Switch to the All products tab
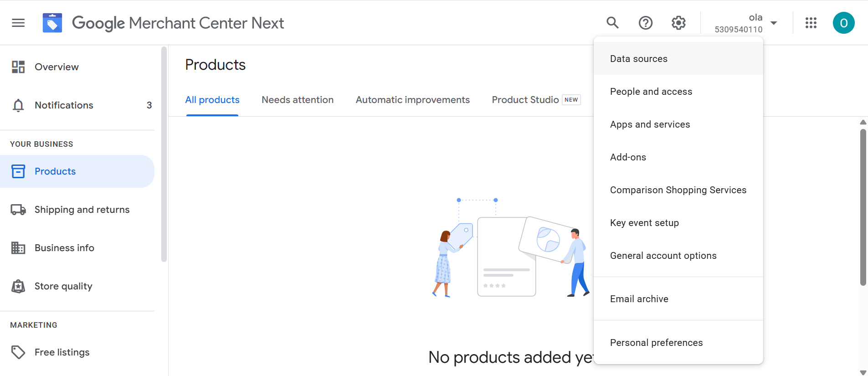 212,100
